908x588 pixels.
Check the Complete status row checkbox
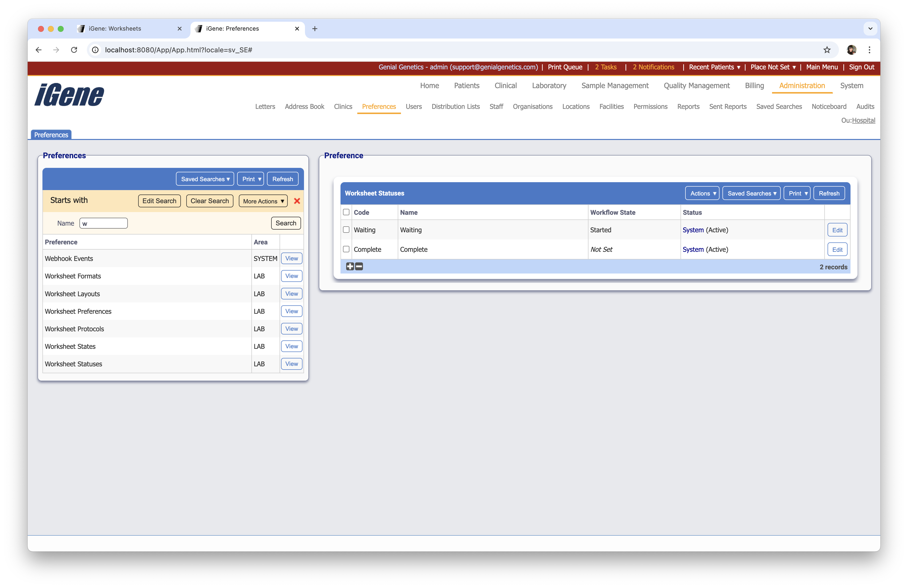(346, 249)
